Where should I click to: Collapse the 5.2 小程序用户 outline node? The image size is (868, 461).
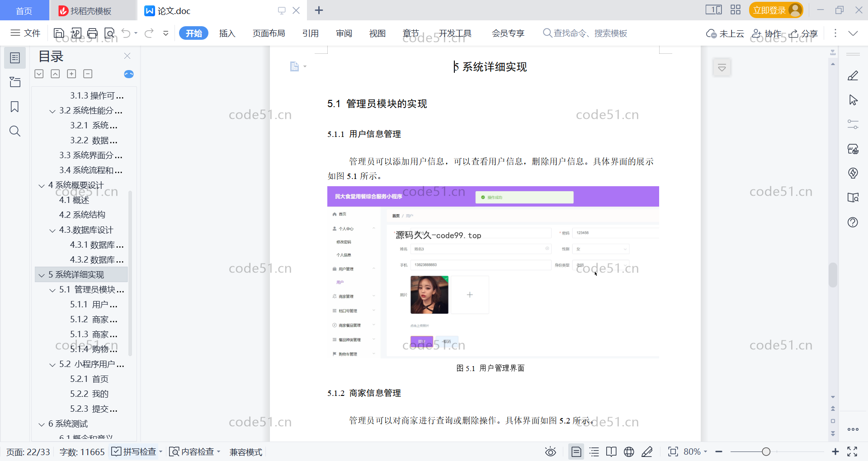[x=52, y=365]
